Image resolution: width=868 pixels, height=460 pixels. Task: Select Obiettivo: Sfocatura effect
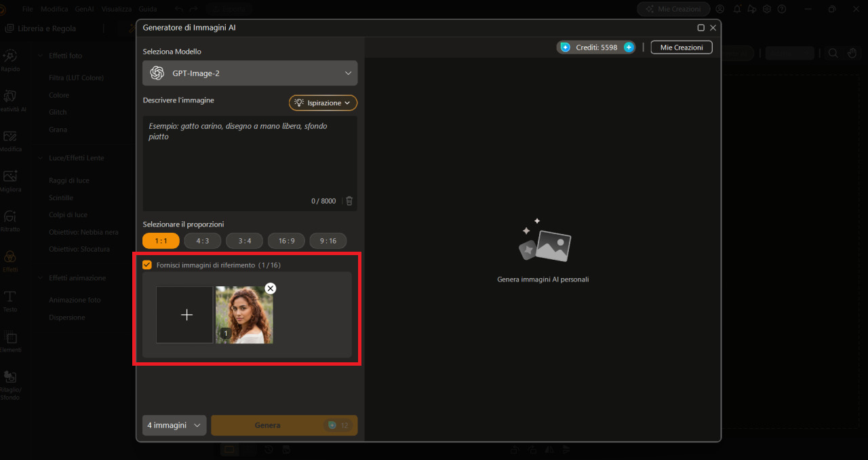coord(79,249)
